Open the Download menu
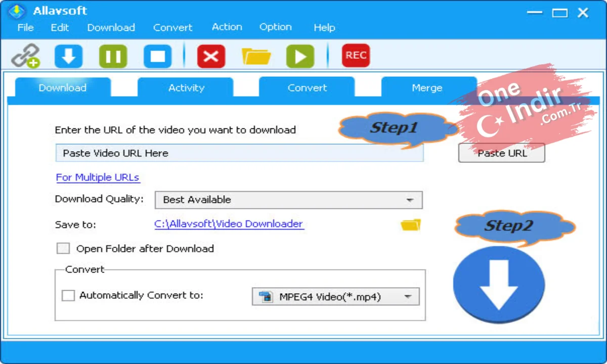Image resolution: width=607 pixels, height=364 pixels. [111, 28]
